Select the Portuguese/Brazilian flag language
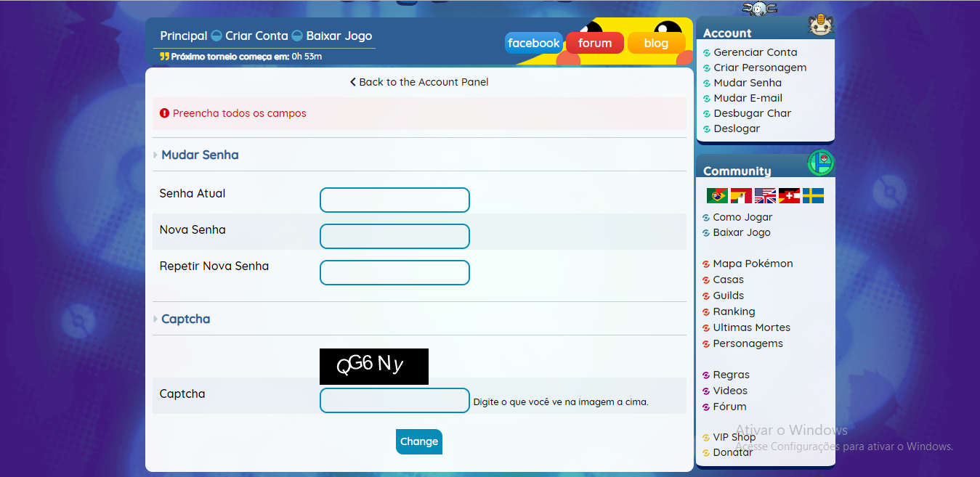Screen dimensions: 980x477 pyautogui.click(x=717, y=196)
